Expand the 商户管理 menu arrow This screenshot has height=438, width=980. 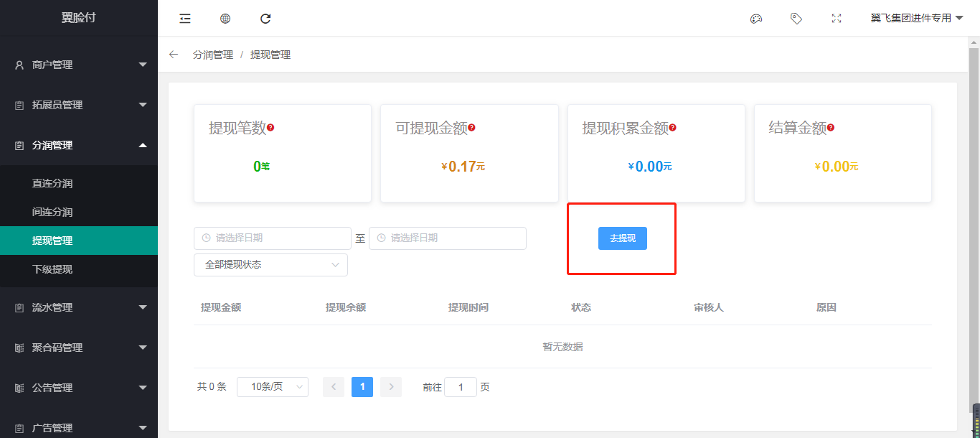(x=143, y=65)
